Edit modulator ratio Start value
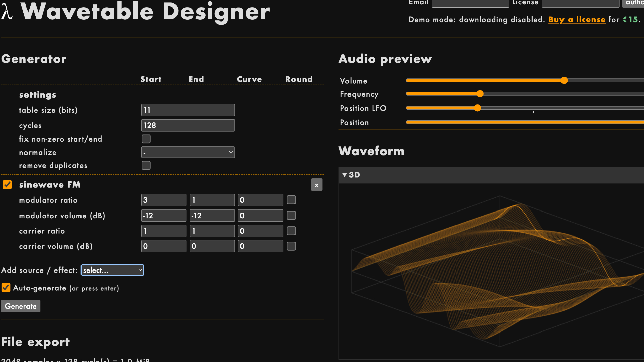This screenshot has width=644, height=362. (x=164, y=200)
